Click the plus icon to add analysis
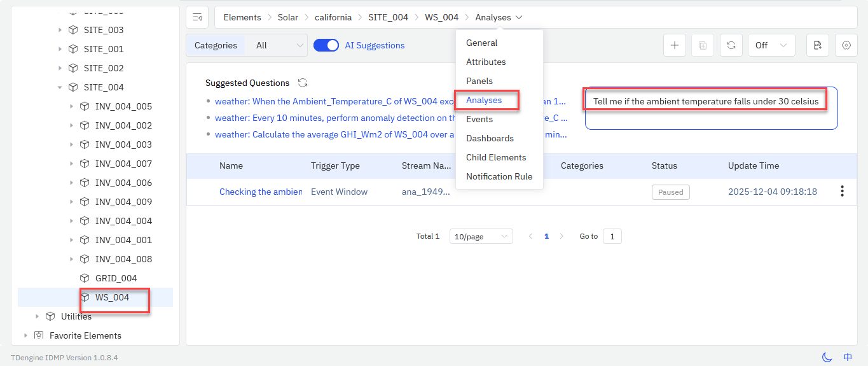The image size is (868, 366). (674, 45)
